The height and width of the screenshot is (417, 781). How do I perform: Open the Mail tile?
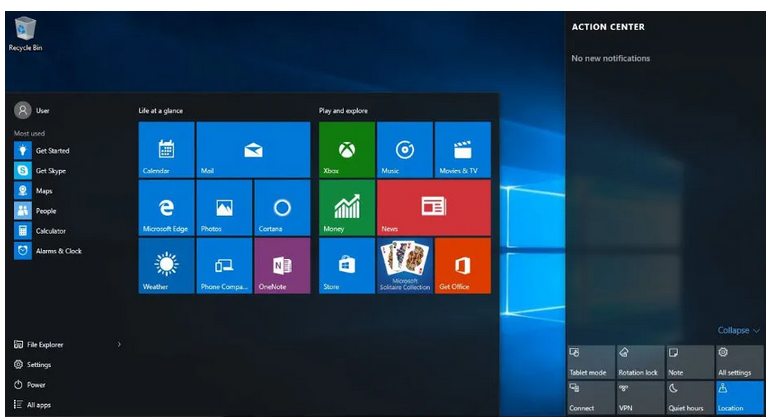[253, 149]
